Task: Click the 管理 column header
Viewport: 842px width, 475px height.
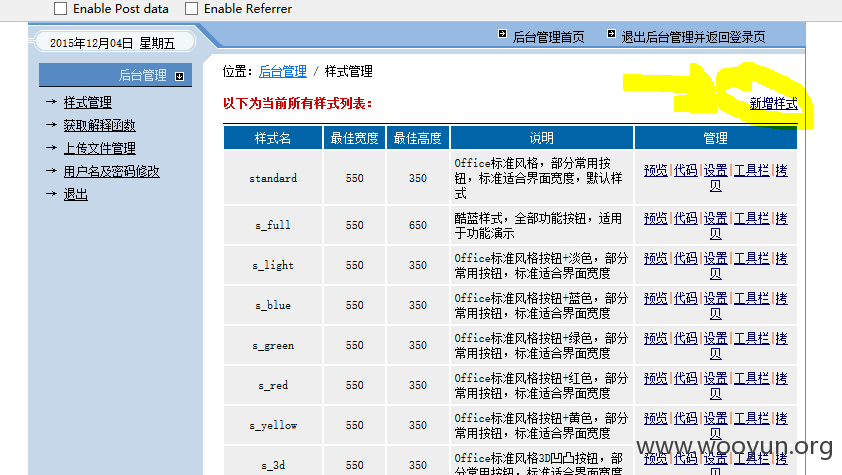Action: pyautogui.click(x=715, y=138)
